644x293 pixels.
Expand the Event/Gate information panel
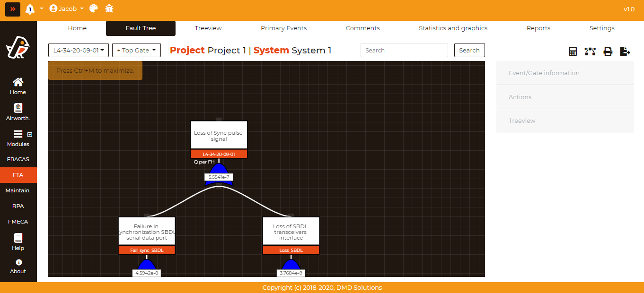565,73
